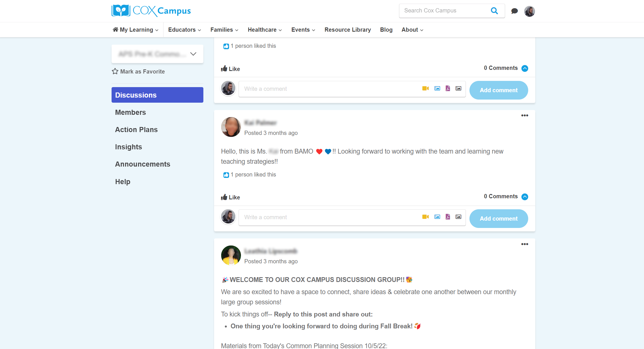Select the Insights sidebar link

[x=128, y=147]
